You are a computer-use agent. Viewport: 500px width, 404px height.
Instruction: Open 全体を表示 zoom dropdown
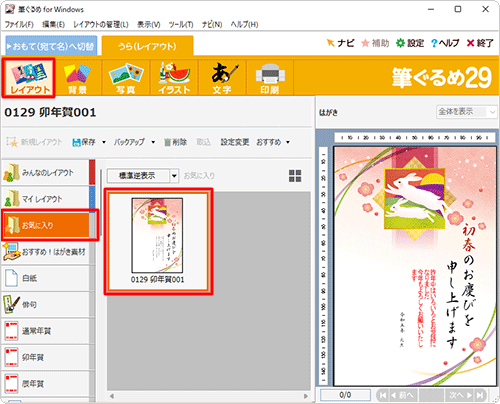pos(467,112)
